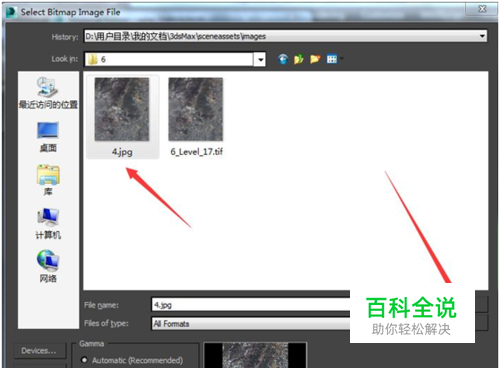Click the 4.jpg file name label
Screen dimensions: 500x368
point(122,152)
